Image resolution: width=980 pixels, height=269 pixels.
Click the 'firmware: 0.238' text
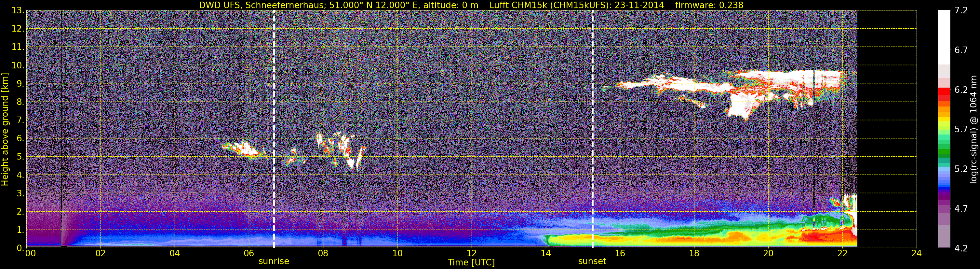click(709, 5)
